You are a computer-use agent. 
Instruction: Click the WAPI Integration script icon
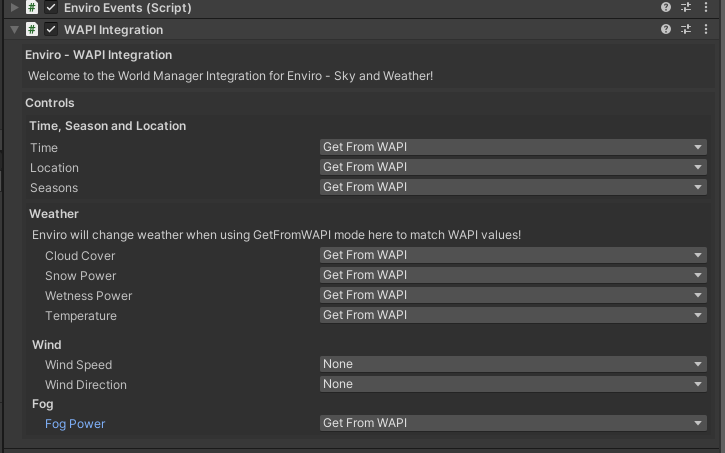pyautogui.click(x=32, y=29)
